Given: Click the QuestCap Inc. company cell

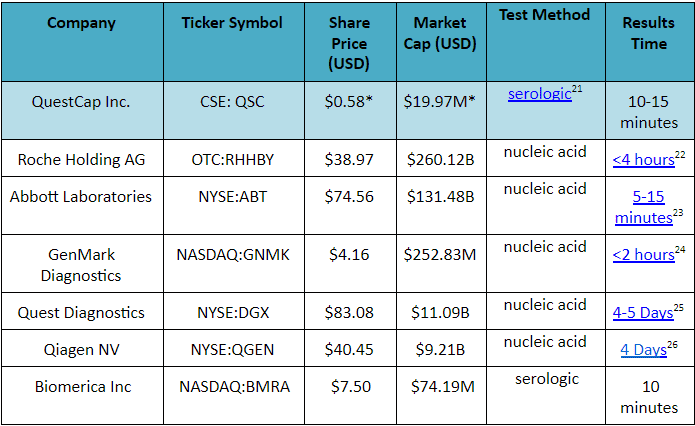Looking at the screenshot, I should (x=82, y=110).
